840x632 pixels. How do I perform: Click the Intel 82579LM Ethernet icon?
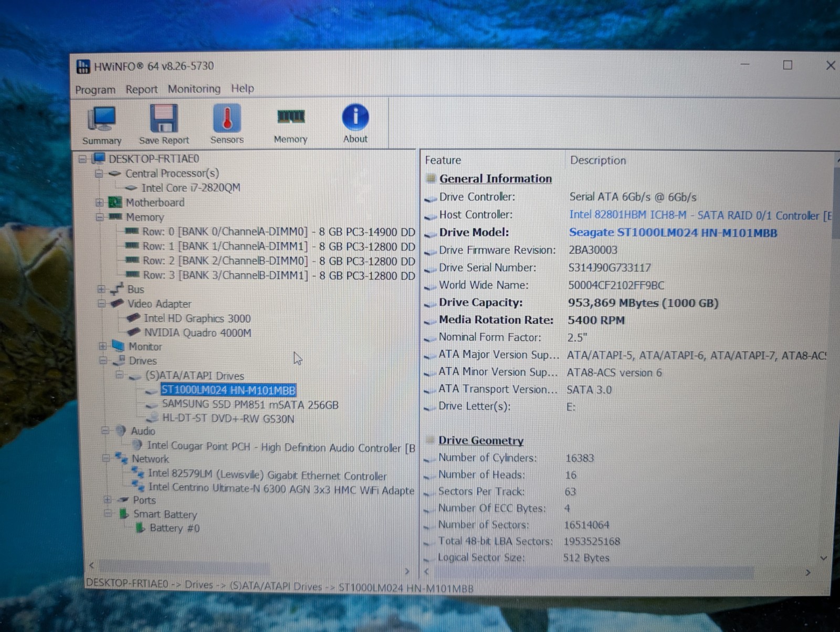point(138,472)
